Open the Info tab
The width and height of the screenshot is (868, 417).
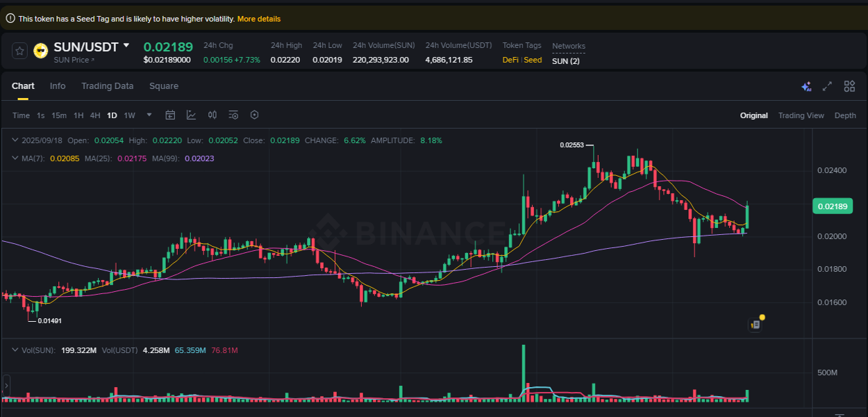[x=58, y=85]
